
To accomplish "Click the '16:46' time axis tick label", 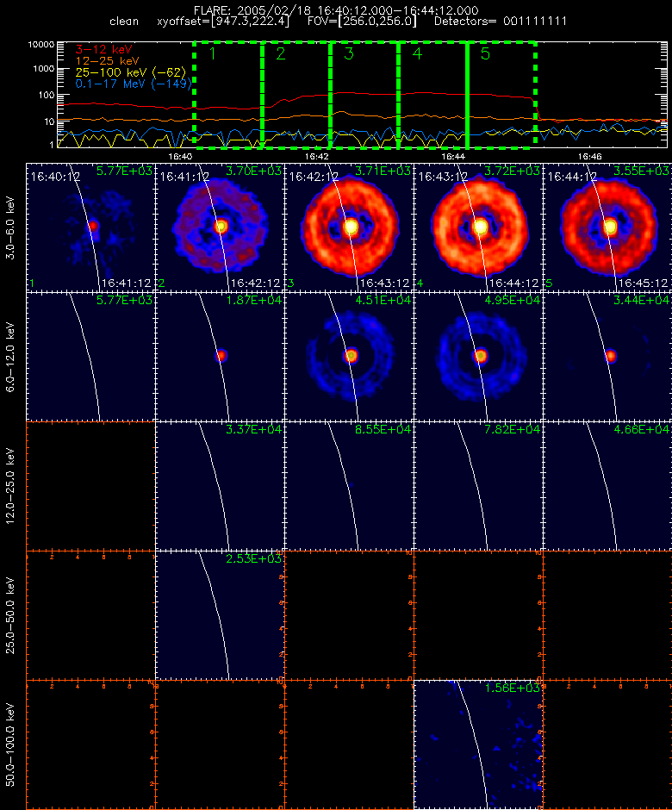I will pos(589,156).
